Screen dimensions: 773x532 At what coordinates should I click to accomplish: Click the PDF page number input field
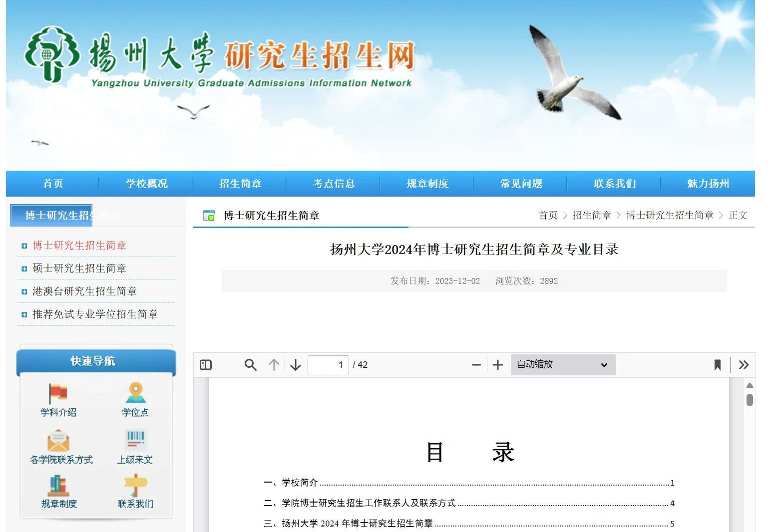click(328, 365)
